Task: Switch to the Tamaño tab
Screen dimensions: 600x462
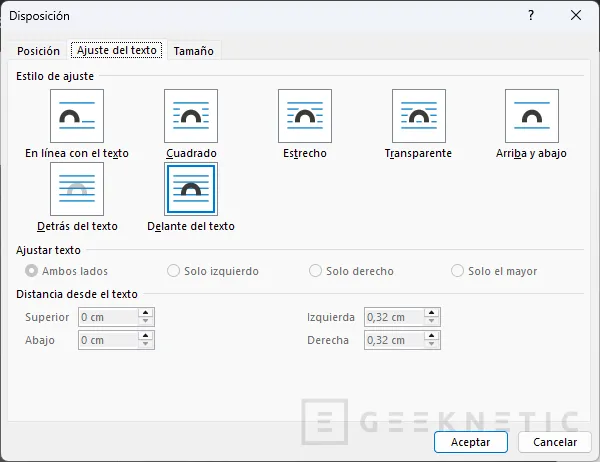Action: (x=194, y=51)
